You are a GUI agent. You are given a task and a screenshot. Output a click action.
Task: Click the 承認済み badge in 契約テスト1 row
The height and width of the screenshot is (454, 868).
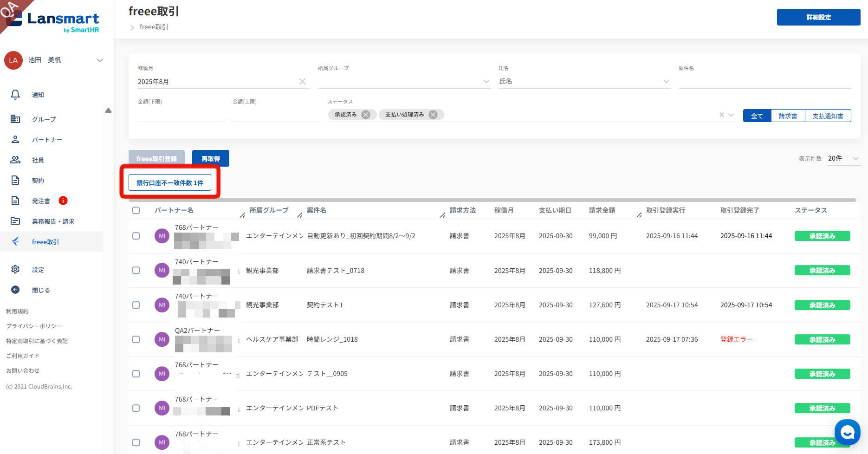pyautogui.click(x=823, y=305)
